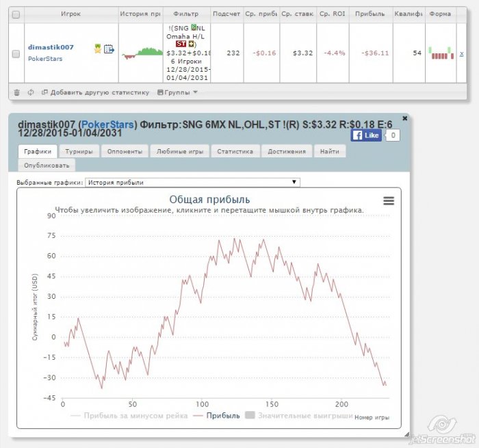
Task: Open the chart hamburger menu icon
Action: click(389, 200)
